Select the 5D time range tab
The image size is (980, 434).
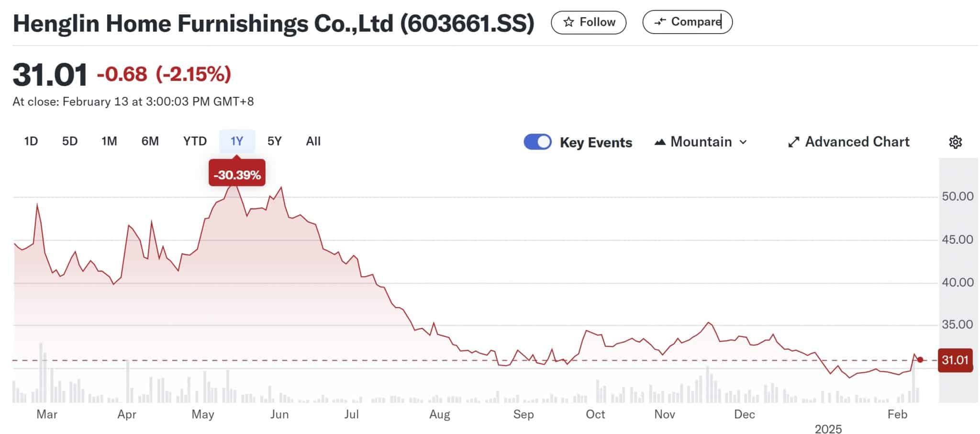(x=70, y=141)
